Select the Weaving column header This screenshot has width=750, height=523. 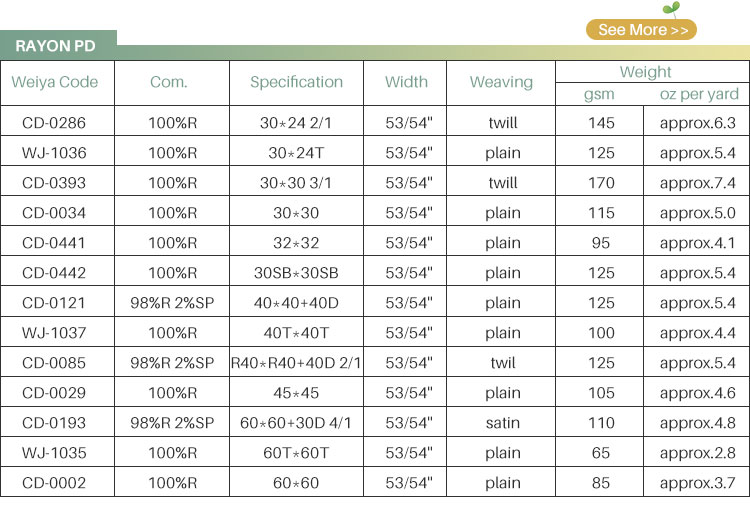[x=501, y=82]
